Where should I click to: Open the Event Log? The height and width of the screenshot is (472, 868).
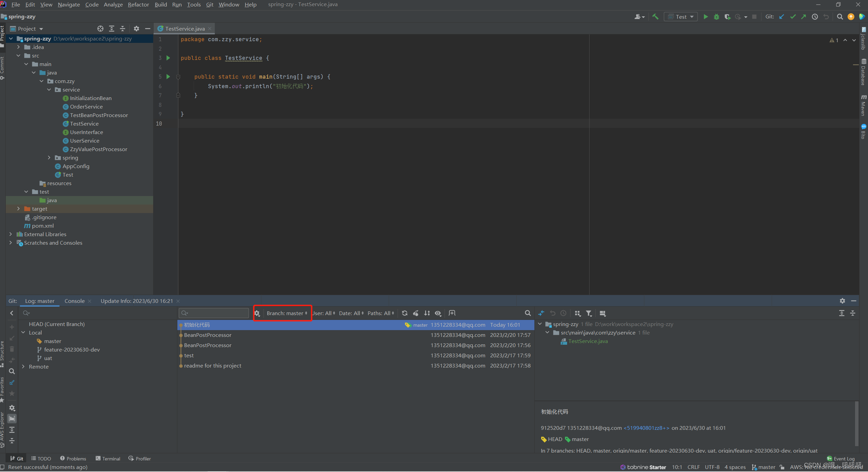click(x=841, y=458)
